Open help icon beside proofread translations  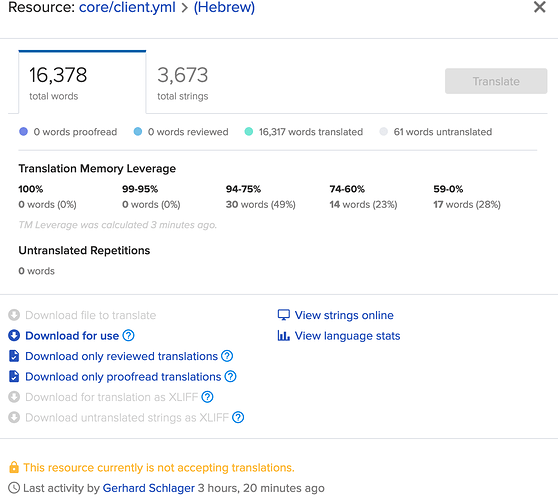[x=231, y=377]
